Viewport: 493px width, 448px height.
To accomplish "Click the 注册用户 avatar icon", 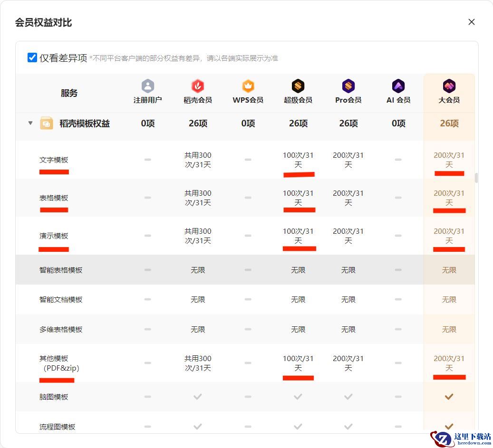I will [148, 86].
